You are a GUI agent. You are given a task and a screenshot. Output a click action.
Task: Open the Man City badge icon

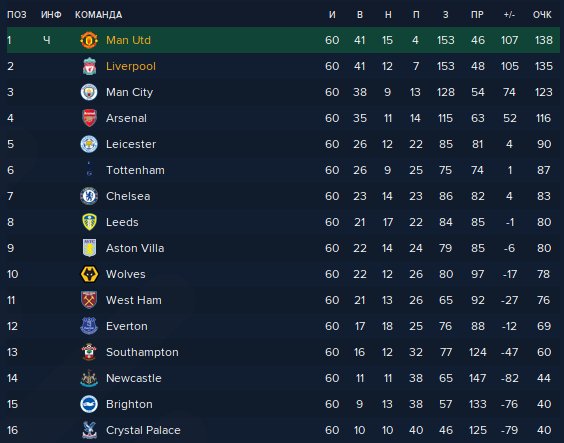coord(89,92)
